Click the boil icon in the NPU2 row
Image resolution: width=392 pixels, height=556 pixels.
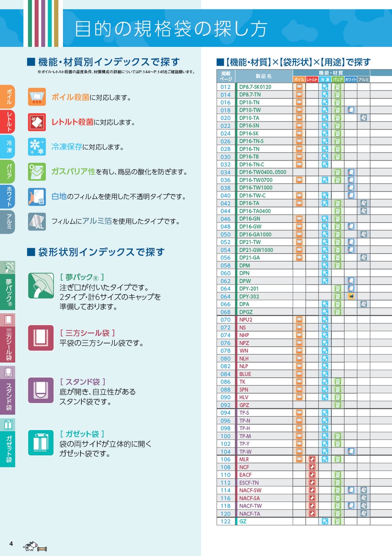(x=299, y=319)
